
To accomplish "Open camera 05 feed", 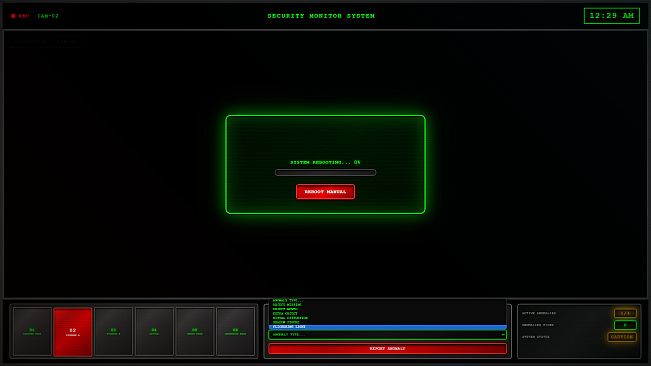I will click(195, 332).
